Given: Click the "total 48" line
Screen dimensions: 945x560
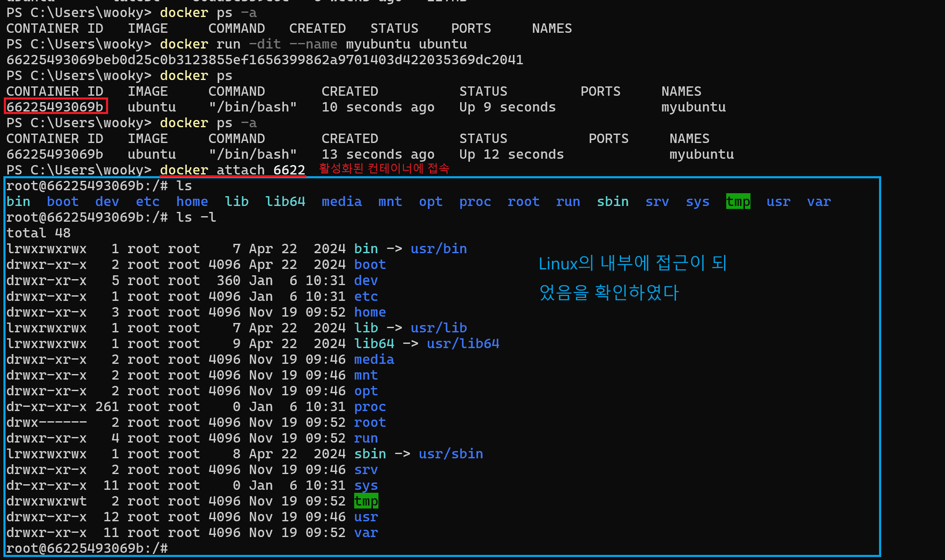Looking at the screenshot, I should (x=38, y=233).
